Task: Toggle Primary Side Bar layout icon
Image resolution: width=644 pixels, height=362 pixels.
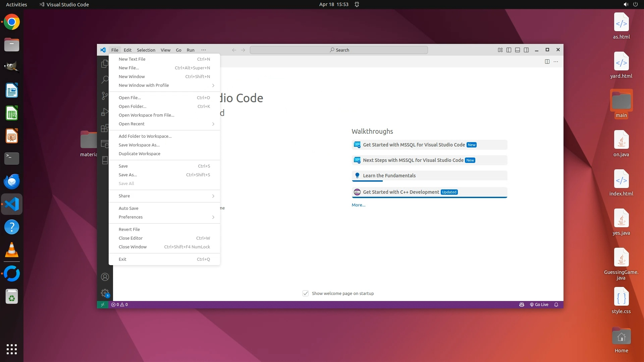Action: [x=509, y=50]
